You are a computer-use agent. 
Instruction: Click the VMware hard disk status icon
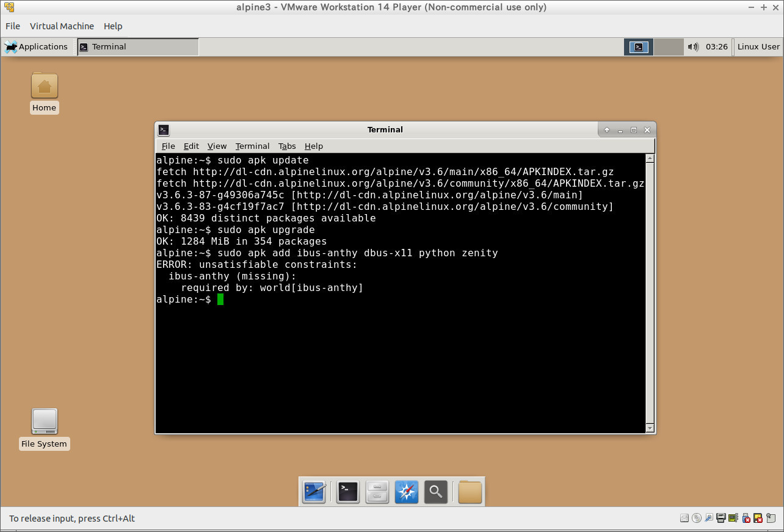pyautogui.click(x=684, y=517)
